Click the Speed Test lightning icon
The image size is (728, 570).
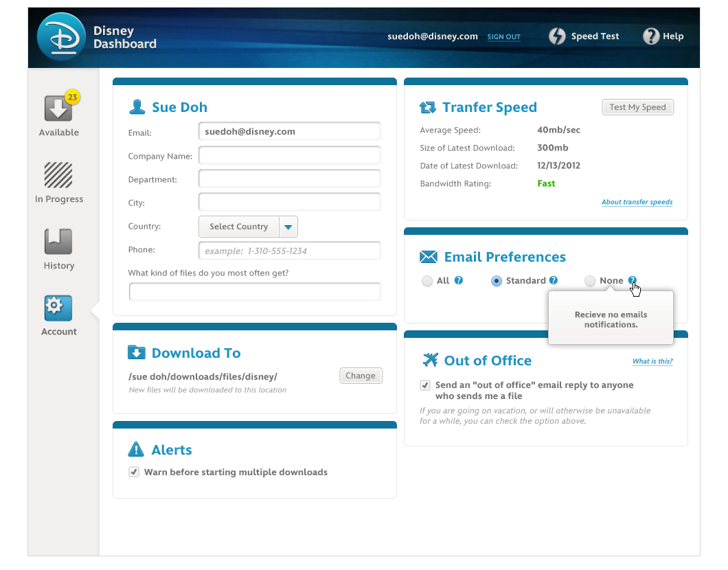coord(557,36)
